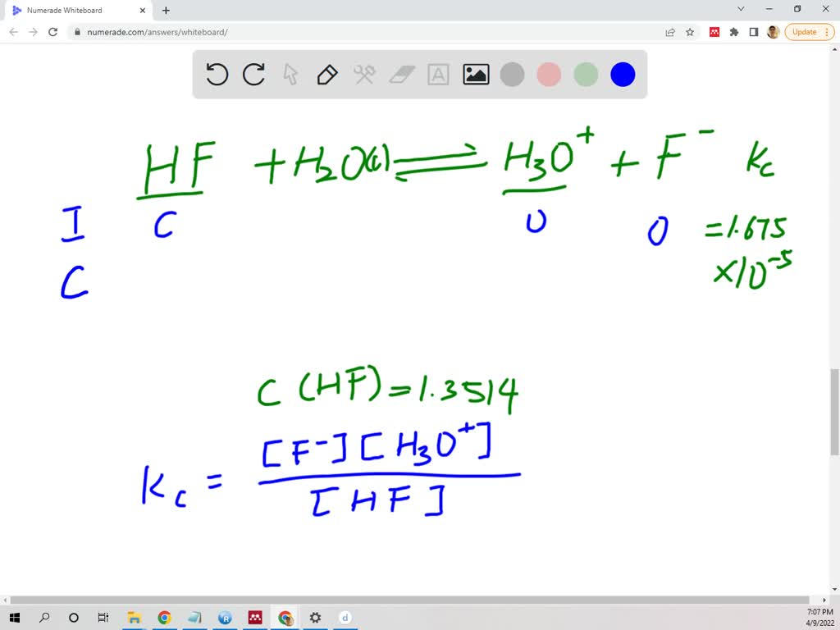Click the Undo arrow icon
The height and width of the screenshot is (630, 840).
coord(217,75)
